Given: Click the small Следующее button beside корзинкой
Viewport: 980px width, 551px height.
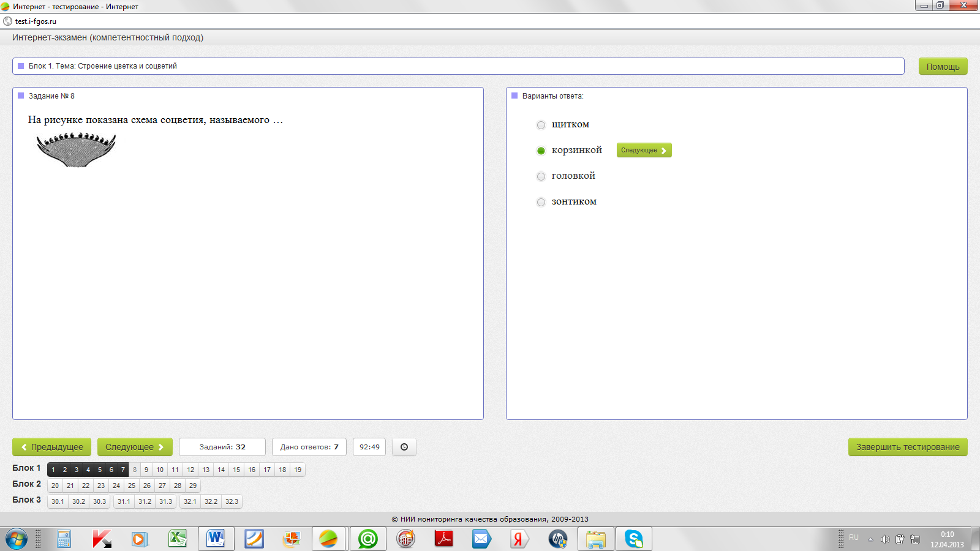Looking at the screenshot, I should coord(644,150).
